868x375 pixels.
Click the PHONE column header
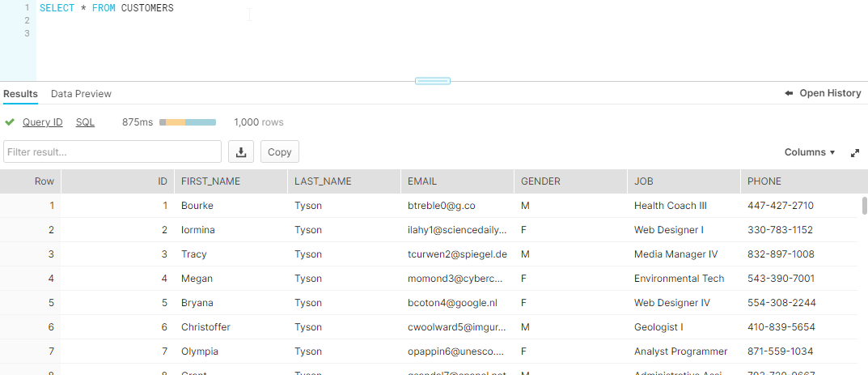[764, 181]
